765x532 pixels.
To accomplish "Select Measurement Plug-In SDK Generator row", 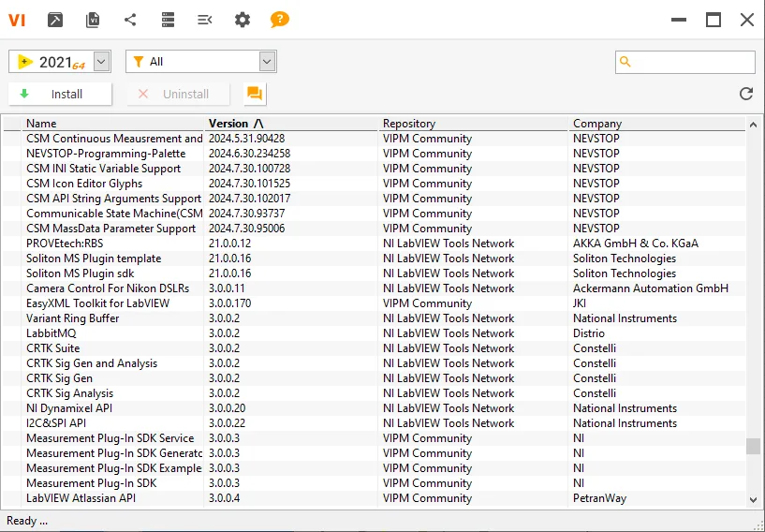I will click(375, 453).
